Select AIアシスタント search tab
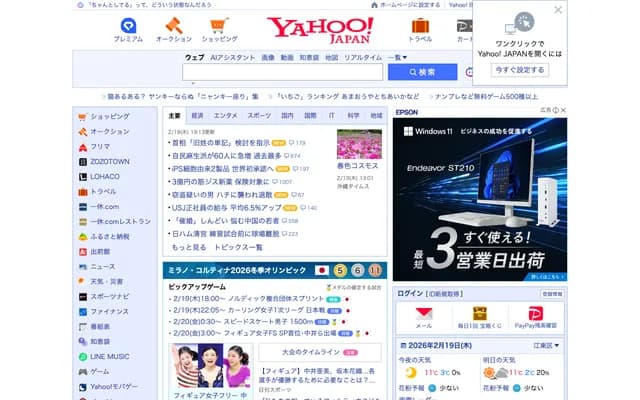This screenshot has width=640, height=400. [x=232, y=57]
